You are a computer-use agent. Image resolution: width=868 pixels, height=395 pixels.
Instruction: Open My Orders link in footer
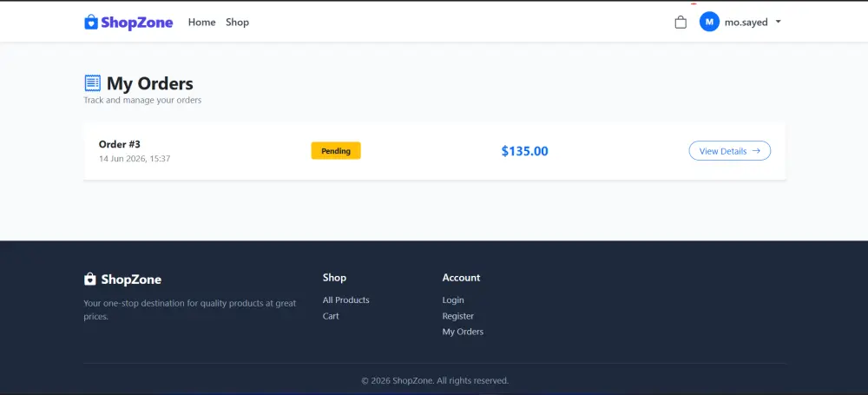pyautogui.click(x=463, y=332)
